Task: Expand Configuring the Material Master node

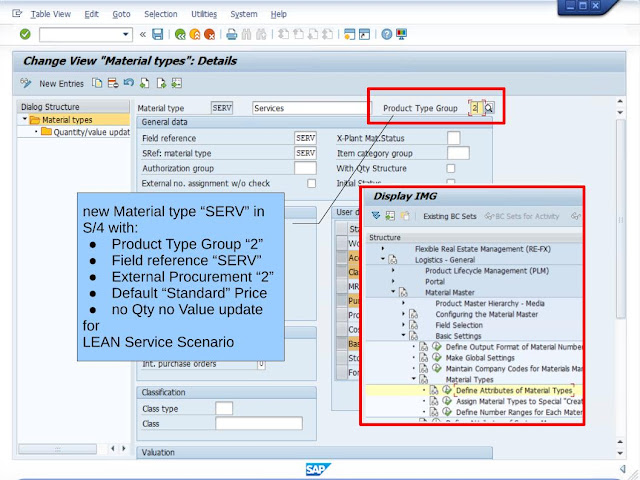Action: pos(403,314)
